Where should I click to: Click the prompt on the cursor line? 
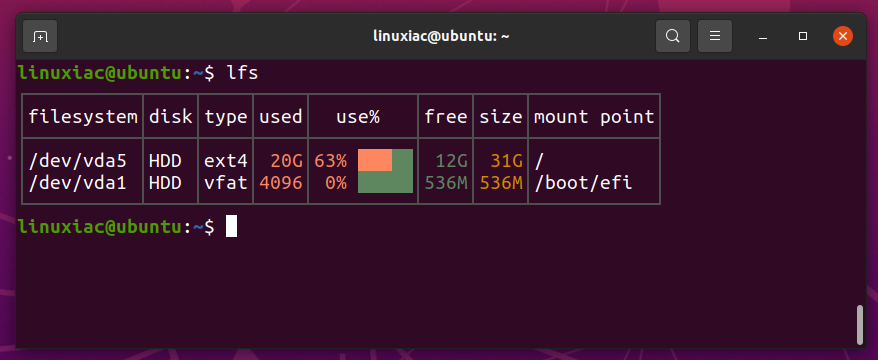(x=116, y=227)
